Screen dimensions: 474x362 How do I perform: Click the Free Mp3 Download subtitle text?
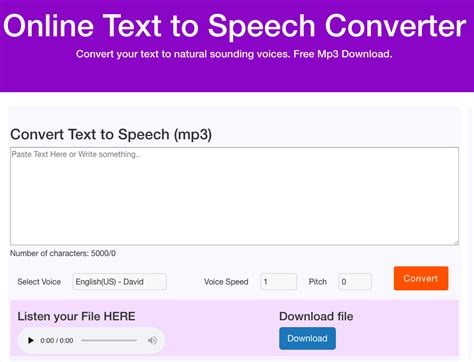tap(343, 54)
